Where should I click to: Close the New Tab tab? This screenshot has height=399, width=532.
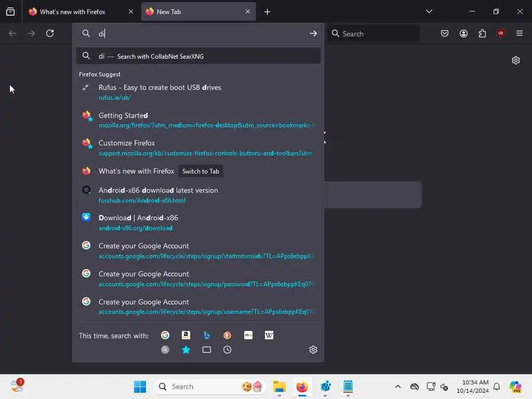248,11
